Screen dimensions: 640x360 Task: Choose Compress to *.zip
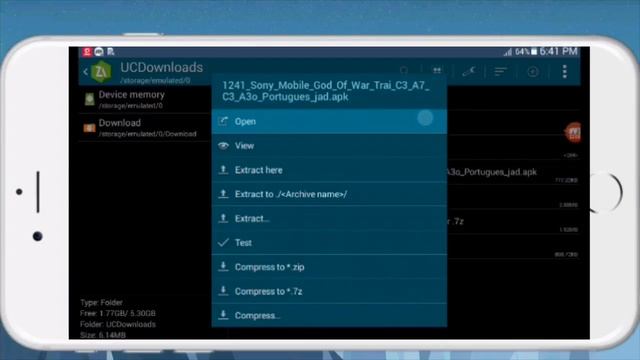click(329, 267)
